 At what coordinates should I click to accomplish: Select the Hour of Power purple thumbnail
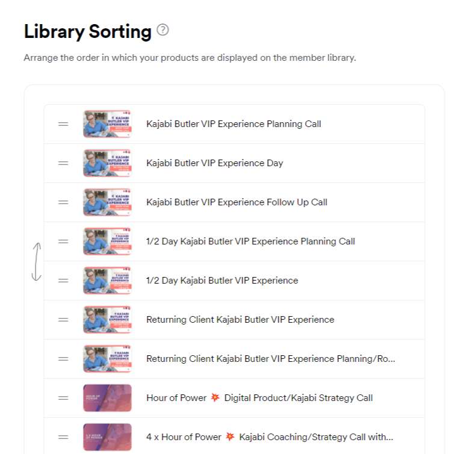tap(108, 398)
